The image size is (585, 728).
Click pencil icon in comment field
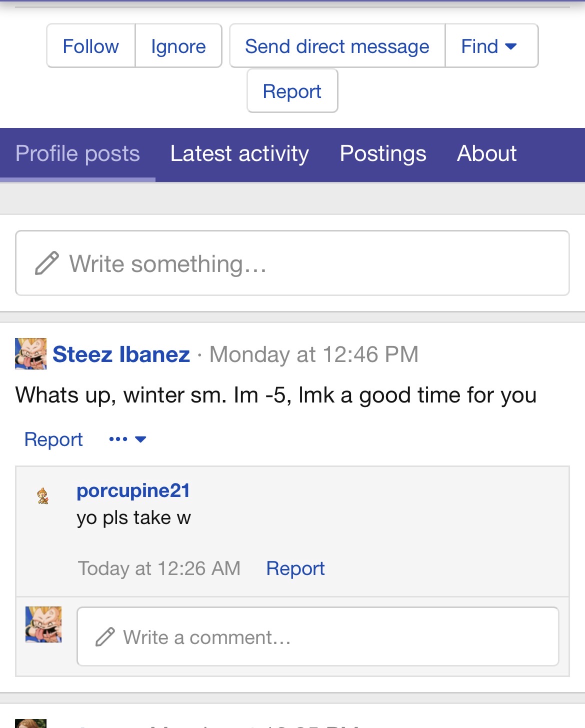[105, 637]
